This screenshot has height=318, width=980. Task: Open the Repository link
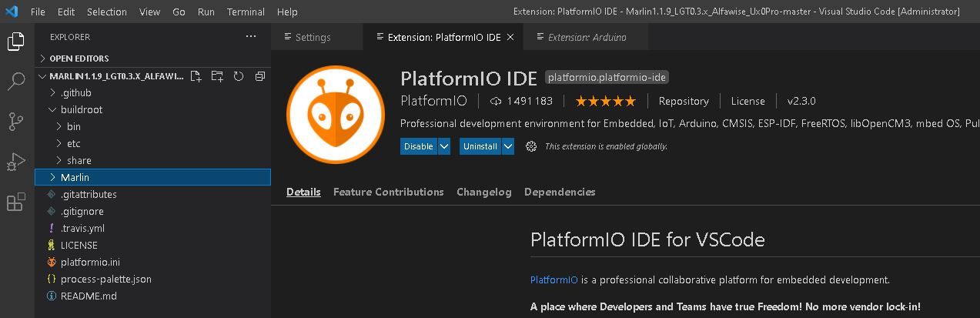684,101
